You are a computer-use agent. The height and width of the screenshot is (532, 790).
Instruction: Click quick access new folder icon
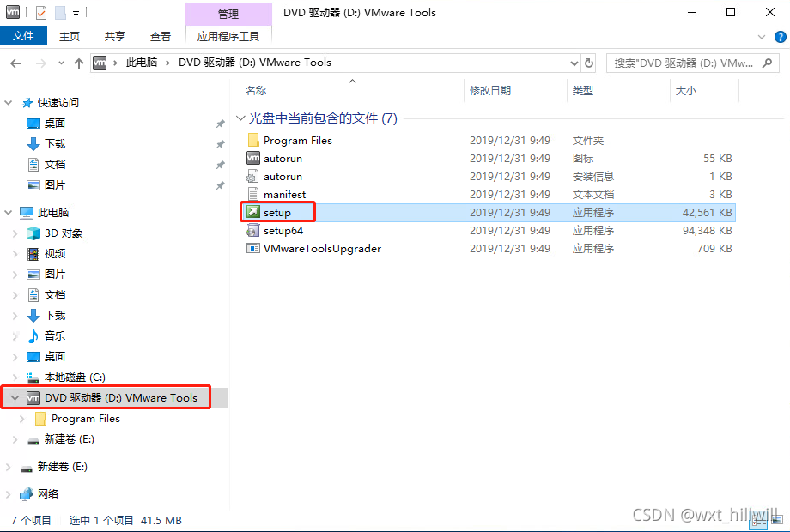pos(60,13)
